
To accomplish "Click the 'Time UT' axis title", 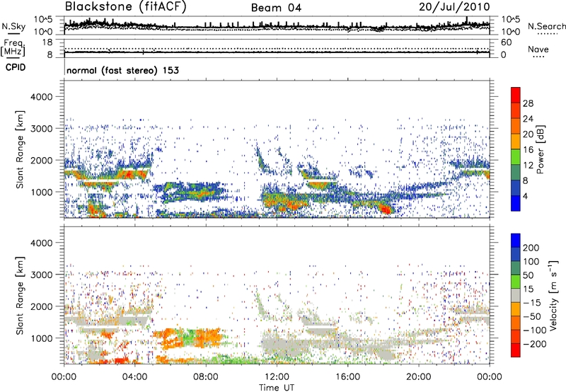I will (x=277, y=388).
